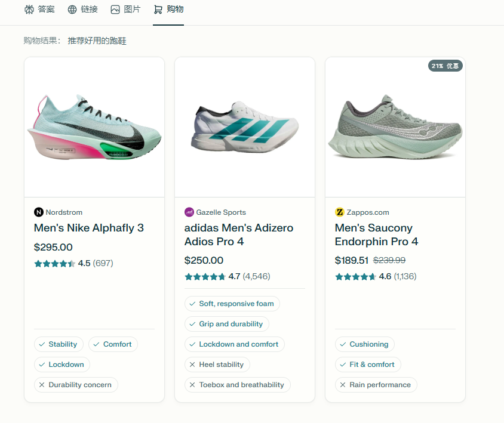Select the 购物 tab
The image size is (504, 423).
coord(168,10)
